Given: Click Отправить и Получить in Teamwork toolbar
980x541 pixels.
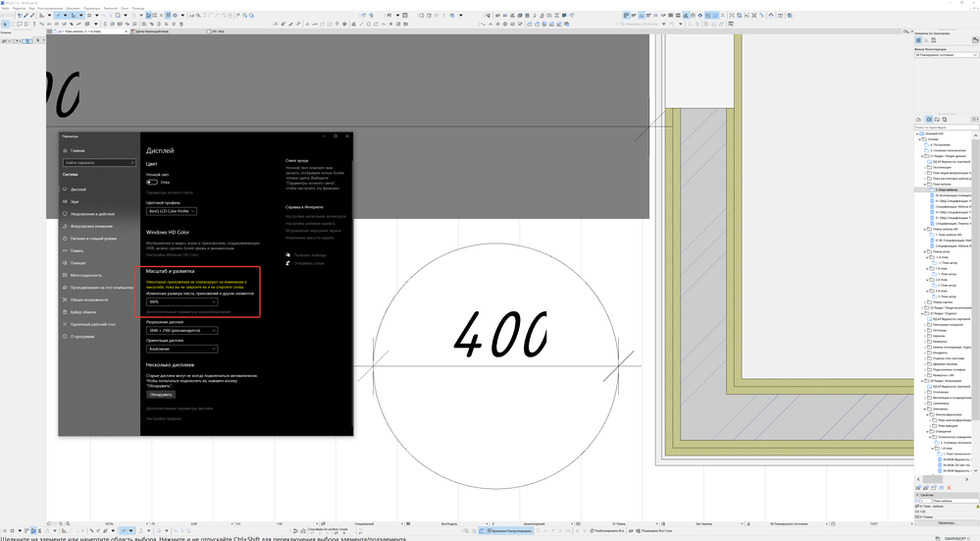Looking at the screenshot, I should coord(638,25).
